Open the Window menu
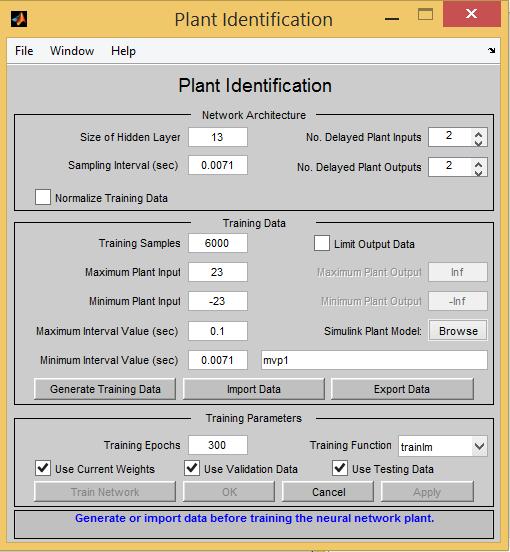This screenshot has height=552, width=510. click(x=72, y=51)
